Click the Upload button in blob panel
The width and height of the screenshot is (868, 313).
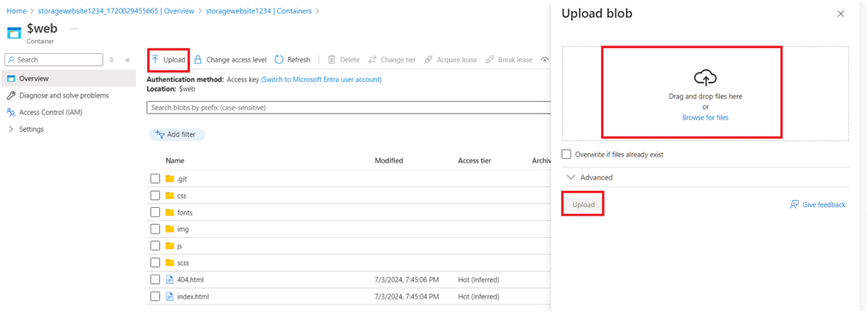[583, 205]
